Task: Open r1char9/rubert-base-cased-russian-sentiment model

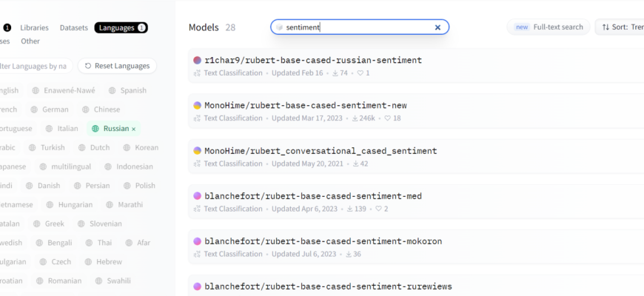Action: (x=312, y=60)
